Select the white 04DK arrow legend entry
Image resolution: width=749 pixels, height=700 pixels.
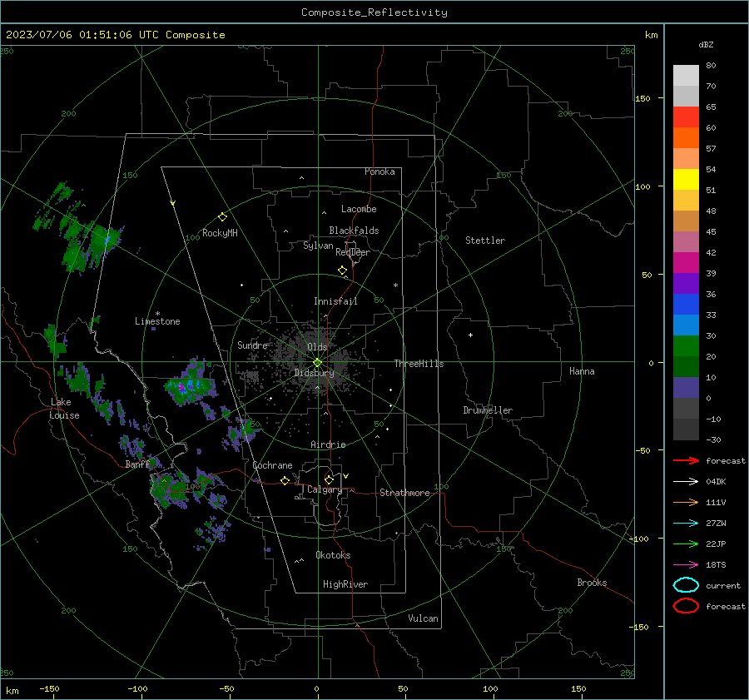click(686, 481)
